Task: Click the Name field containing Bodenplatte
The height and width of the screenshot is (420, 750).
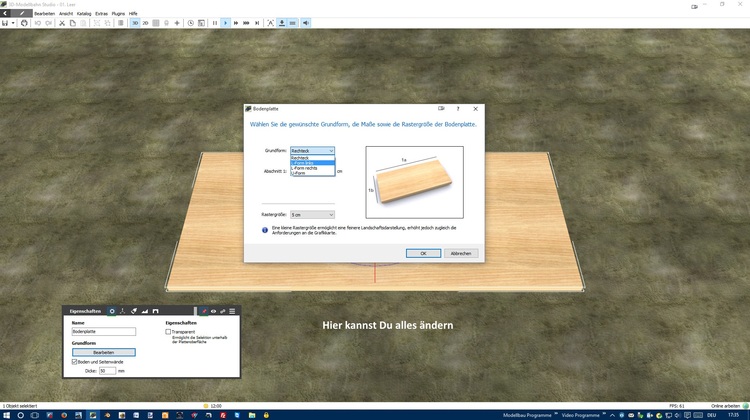Action: coord(103,331)
